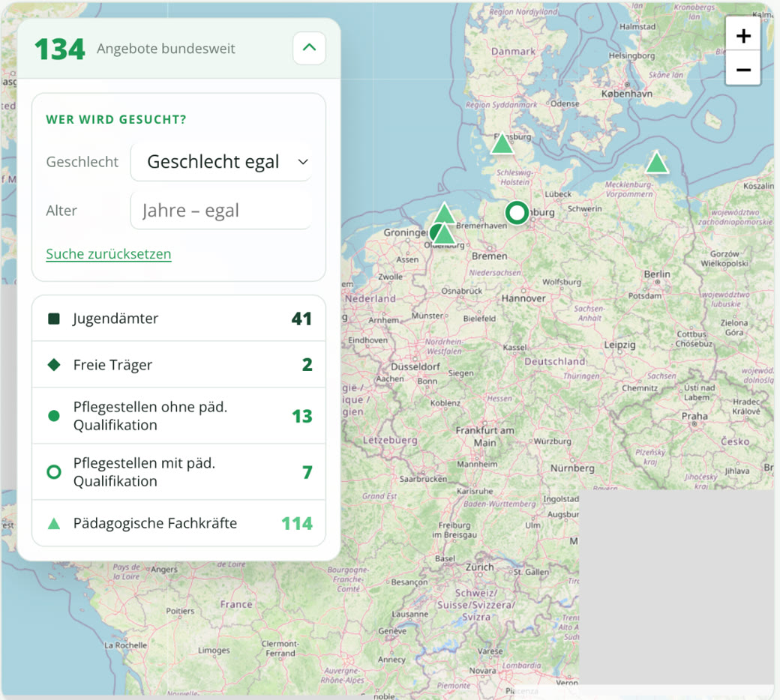This screenshot has width=780, height=700.
Task: Click the 'Alter' field label
Action: (x=61, y=211)
